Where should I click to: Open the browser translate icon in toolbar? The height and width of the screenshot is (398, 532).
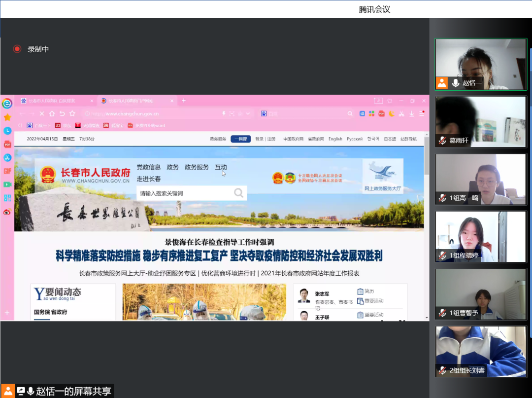pyautogui.click(x=363, y=113)
